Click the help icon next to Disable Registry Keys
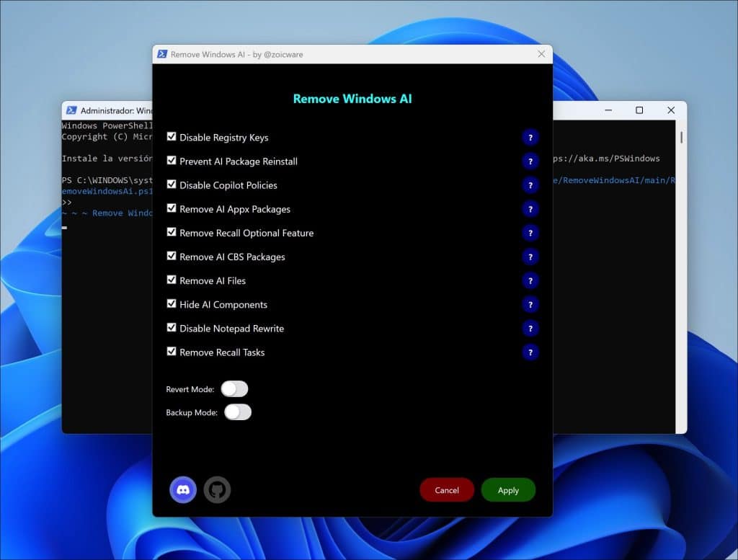The width and height of the screenshot is (738, 560). (x=530, y=137)
